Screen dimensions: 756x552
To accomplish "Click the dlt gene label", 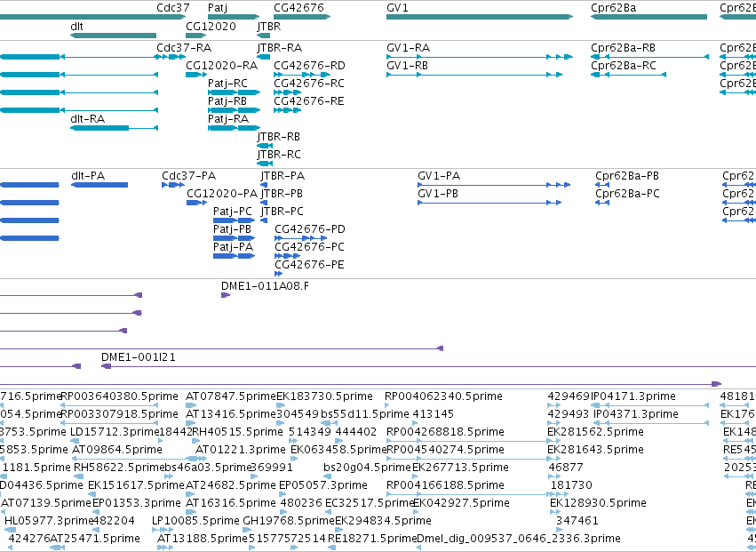I will coord(76,26).
